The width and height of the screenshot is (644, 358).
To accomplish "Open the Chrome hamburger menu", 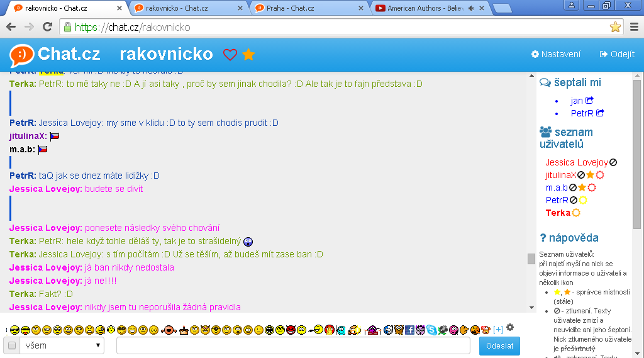I will point(634,27).
